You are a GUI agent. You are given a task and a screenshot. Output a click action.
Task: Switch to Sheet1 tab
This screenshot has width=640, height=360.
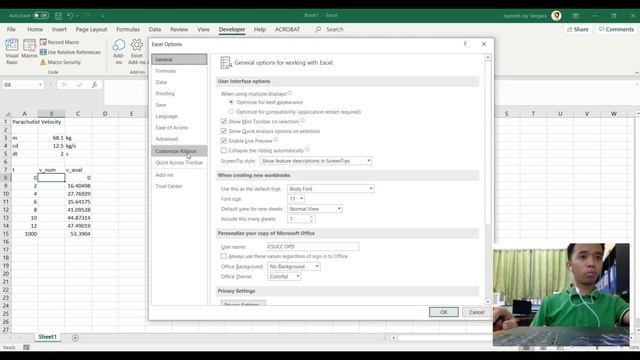[x=47, y=337]
